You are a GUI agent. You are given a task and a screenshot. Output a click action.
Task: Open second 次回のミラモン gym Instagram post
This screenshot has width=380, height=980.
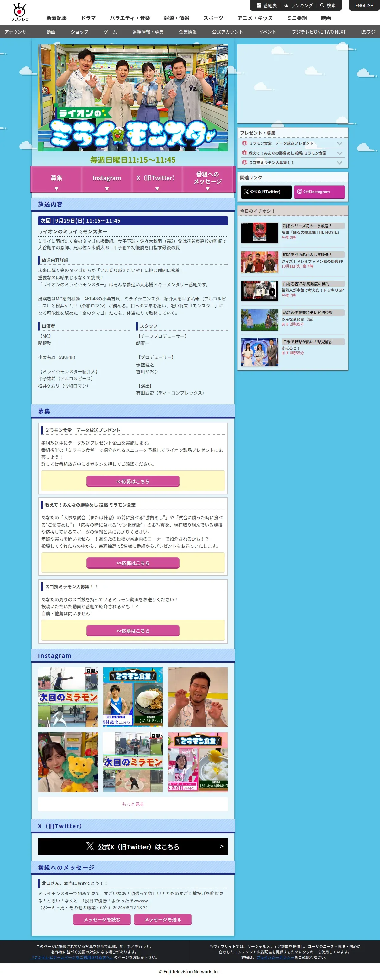coord(133,762)
